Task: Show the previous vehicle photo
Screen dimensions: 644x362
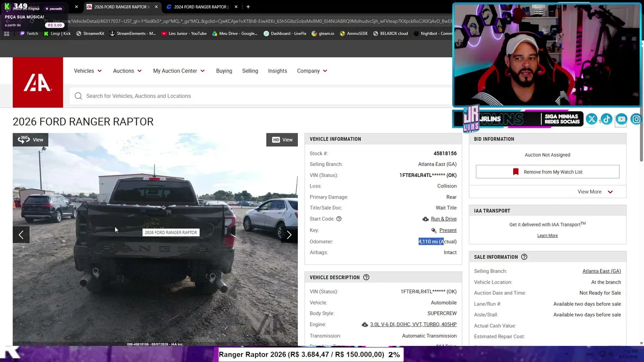Action: point(21,235)
